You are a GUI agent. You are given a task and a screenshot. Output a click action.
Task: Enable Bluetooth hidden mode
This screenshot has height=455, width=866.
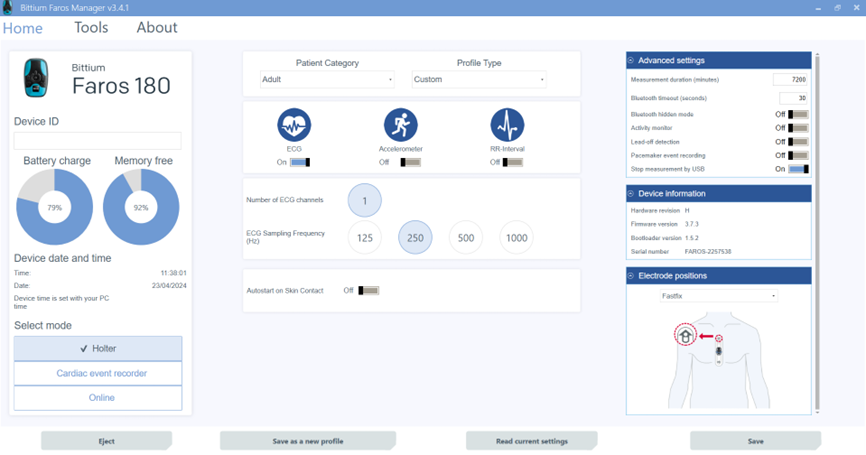[798, 114]
